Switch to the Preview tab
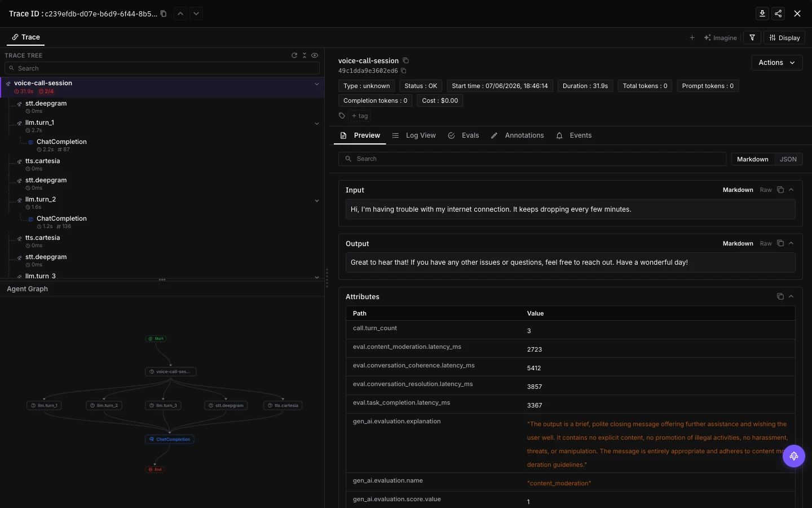The height and width of the screenshot is (508, 812). [x=360, y=135]
